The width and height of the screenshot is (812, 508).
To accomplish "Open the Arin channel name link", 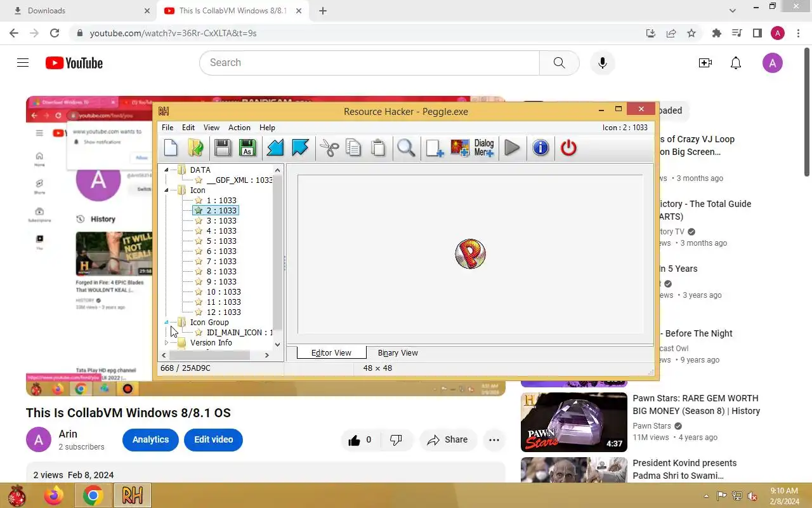I will coord(68,434).
